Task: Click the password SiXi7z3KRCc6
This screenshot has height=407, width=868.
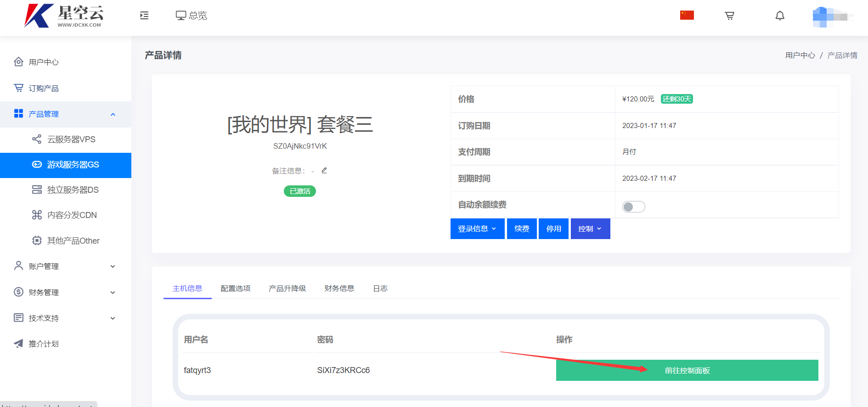Action: 344,370
